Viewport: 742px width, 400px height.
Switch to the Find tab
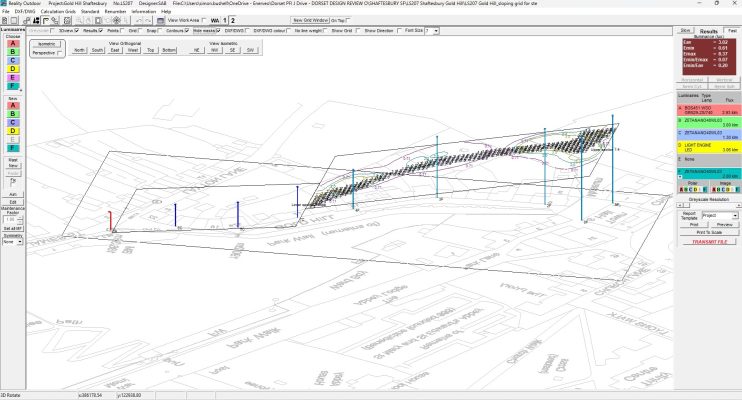click(731, 31)
